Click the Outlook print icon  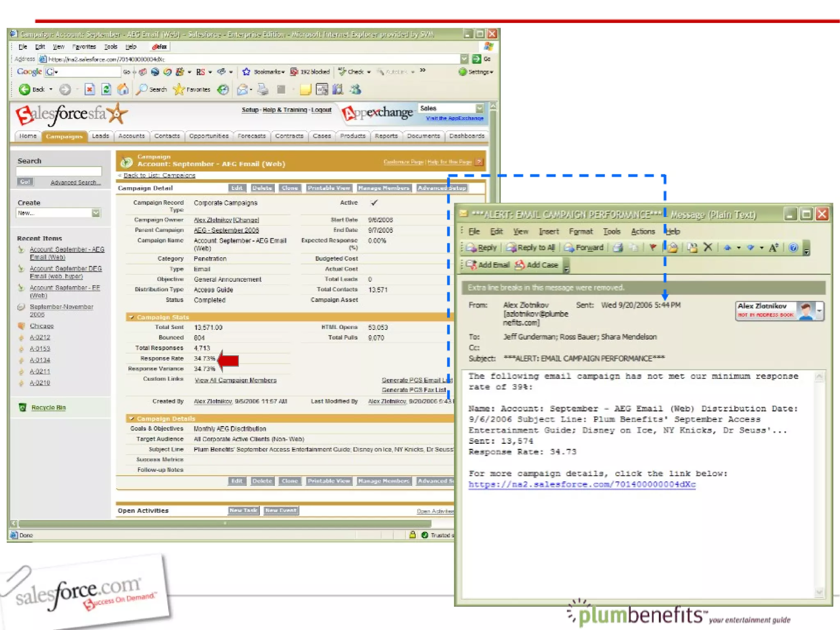point(618,247)
